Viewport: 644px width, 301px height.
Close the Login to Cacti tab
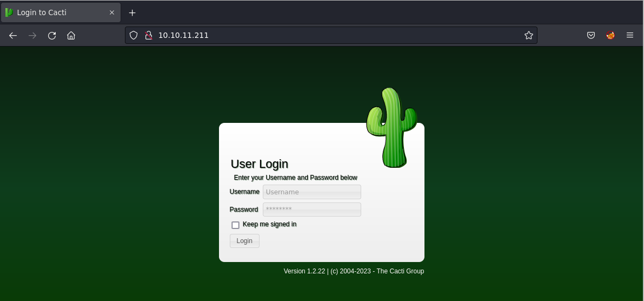(x=112, y=13)
